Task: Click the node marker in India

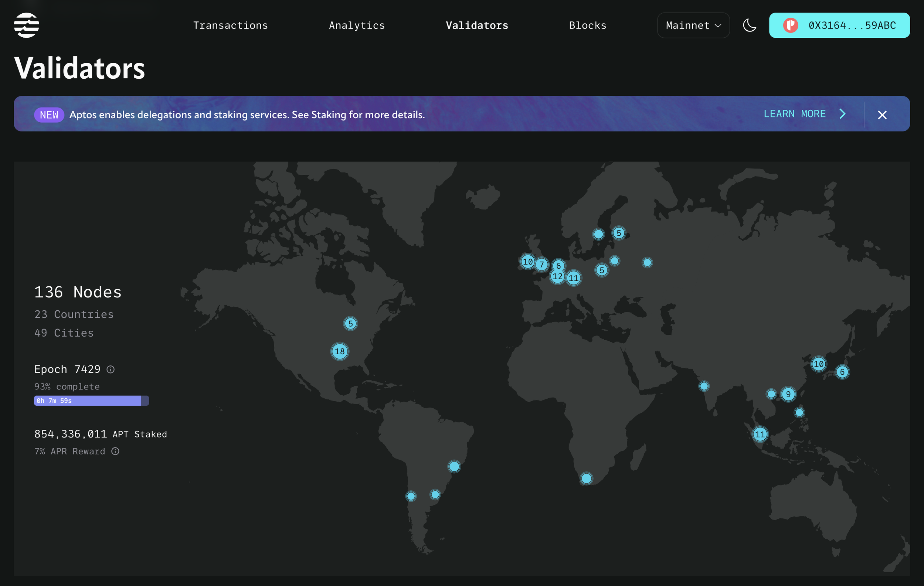Action: [x=703, y=386]
